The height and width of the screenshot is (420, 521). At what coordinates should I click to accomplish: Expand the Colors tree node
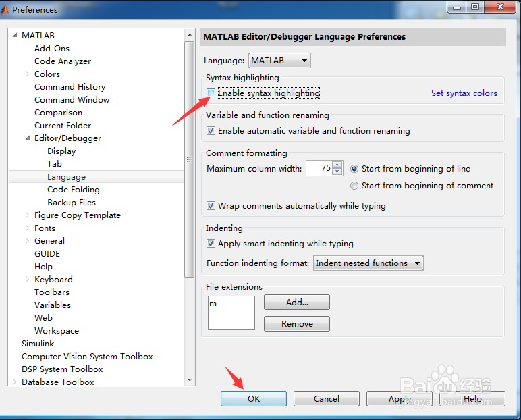click(27, 74)
